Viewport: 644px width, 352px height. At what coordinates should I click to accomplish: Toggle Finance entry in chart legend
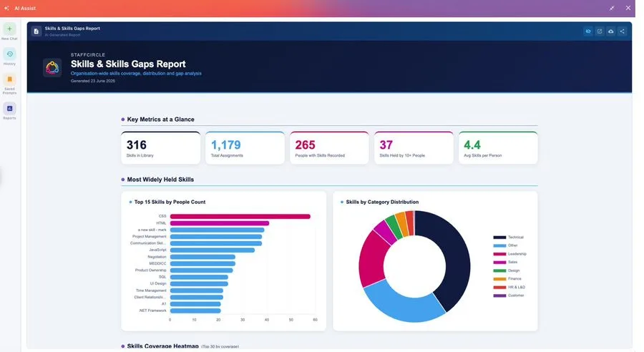coord(507,279)
